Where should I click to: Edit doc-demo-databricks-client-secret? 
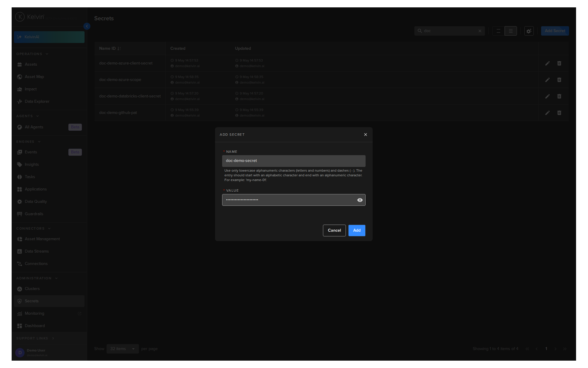(x=547, y=97)
